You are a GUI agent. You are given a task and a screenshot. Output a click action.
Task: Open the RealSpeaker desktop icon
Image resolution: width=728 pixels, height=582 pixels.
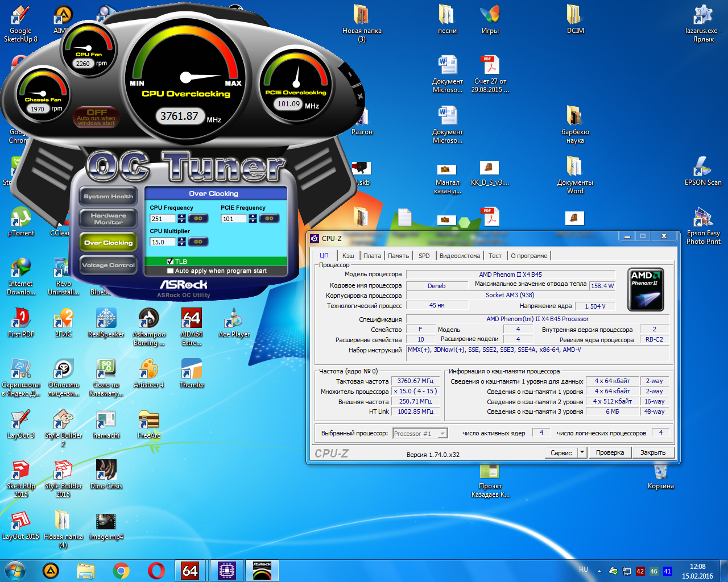[106, 322]
